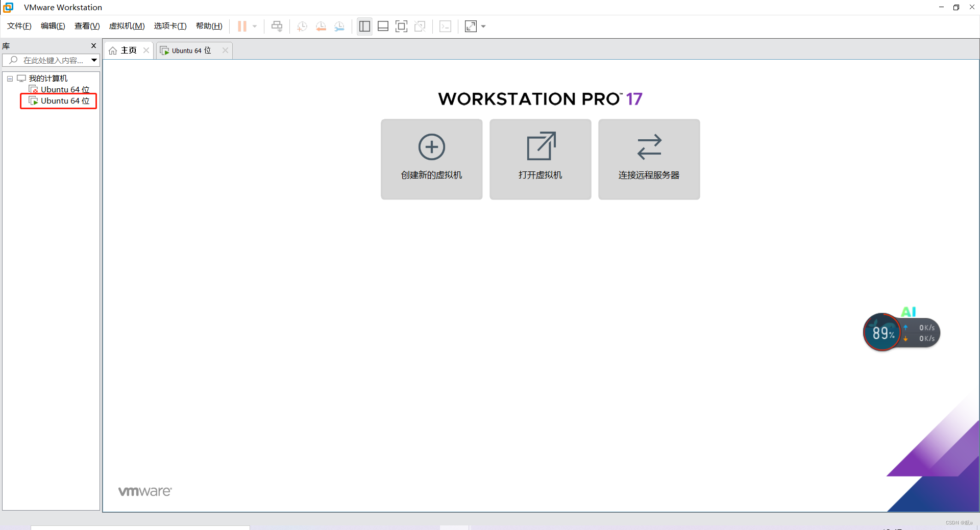Expand the power options dropdown next to pause

pos(255,27)
